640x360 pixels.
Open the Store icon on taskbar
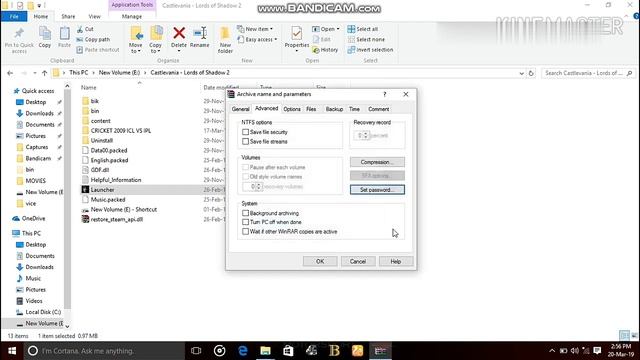288,351
